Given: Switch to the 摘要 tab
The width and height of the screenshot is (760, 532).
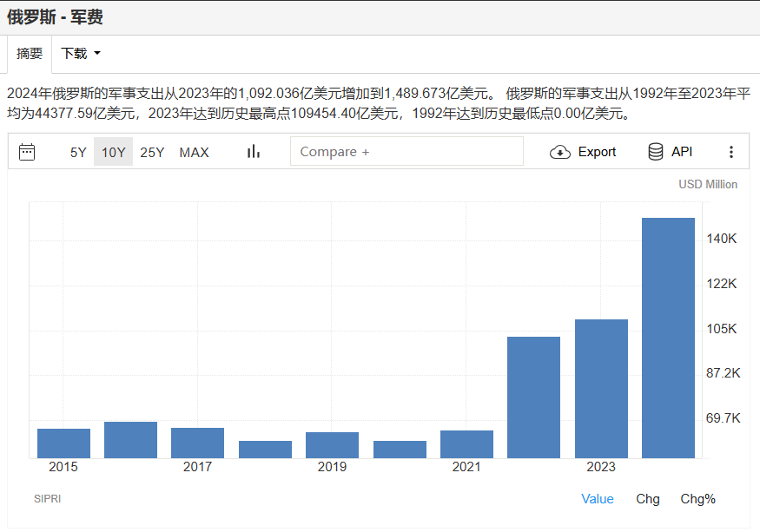Looking at the screenshot, I should (30, 54).
